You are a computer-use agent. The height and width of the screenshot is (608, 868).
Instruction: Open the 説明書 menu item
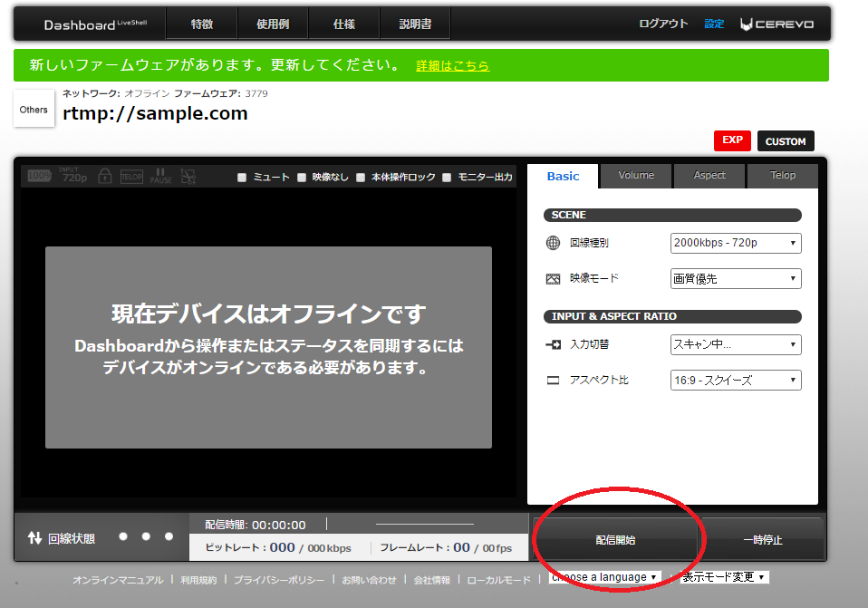coord(414,23)
